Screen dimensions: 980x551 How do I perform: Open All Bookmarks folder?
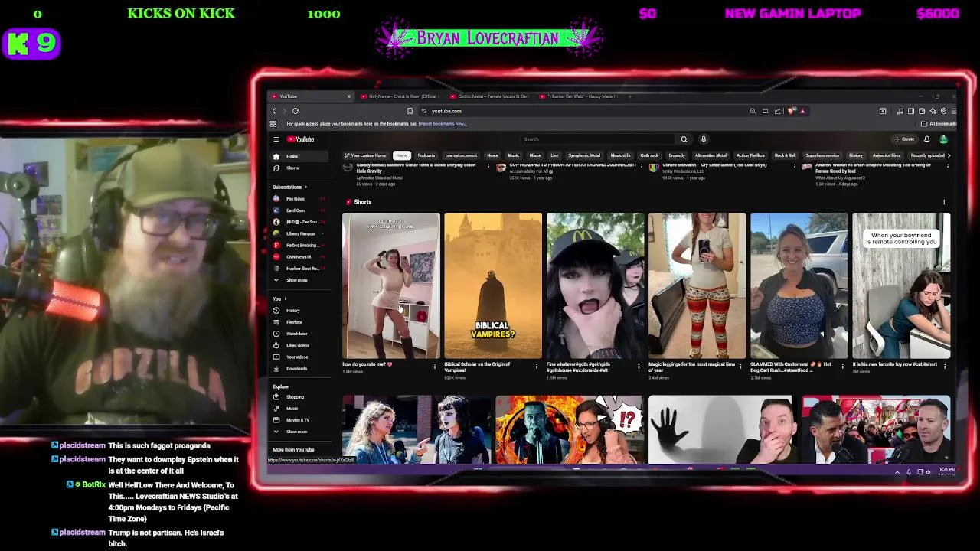939,124
